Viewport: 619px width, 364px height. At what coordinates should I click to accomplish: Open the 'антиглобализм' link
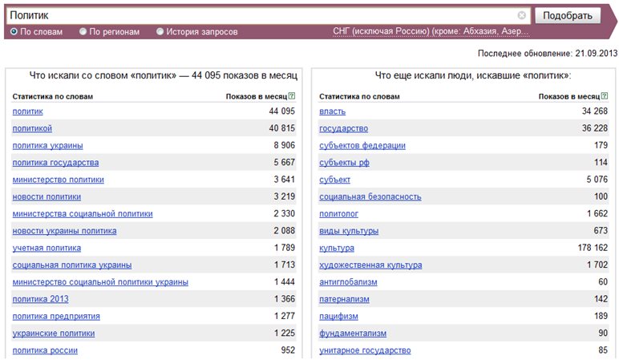[x=348, y=282]
